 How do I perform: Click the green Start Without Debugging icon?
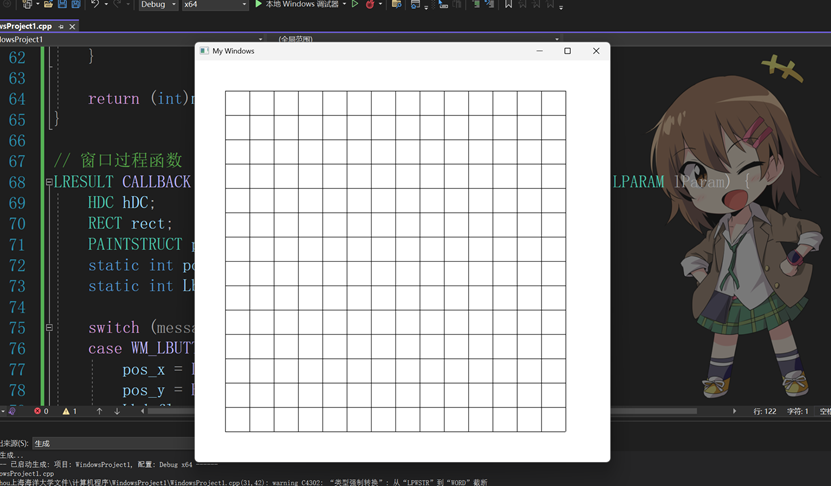pos(355,4)
